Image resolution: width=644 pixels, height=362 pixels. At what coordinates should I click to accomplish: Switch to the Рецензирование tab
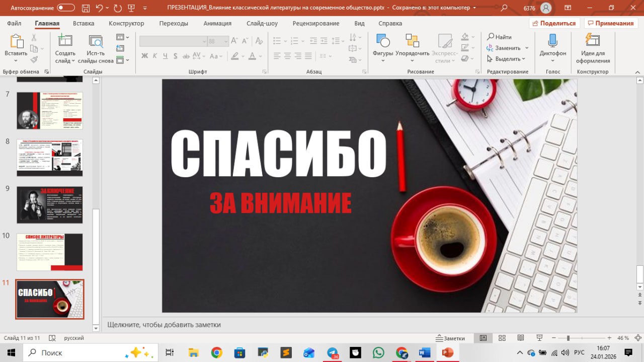click(x=316, y=23)
